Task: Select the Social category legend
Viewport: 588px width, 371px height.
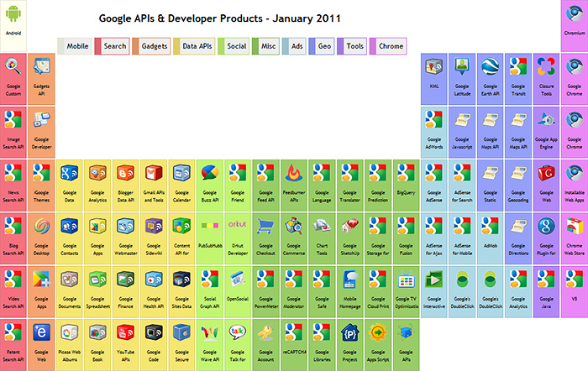Action: point(234,46)
